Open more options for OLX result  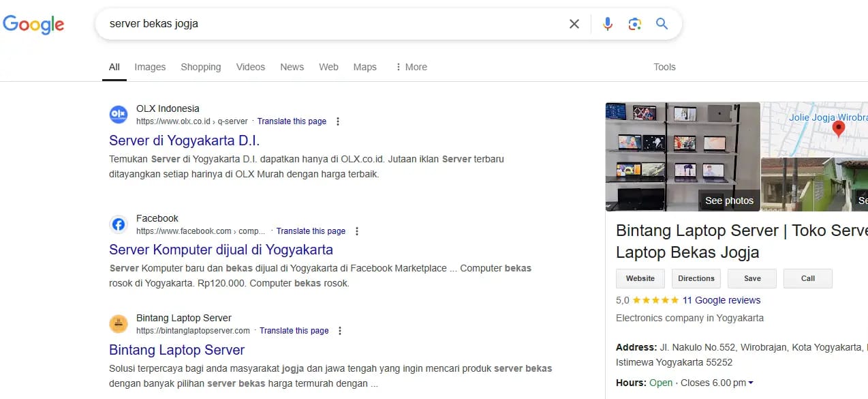pos(338,121)
